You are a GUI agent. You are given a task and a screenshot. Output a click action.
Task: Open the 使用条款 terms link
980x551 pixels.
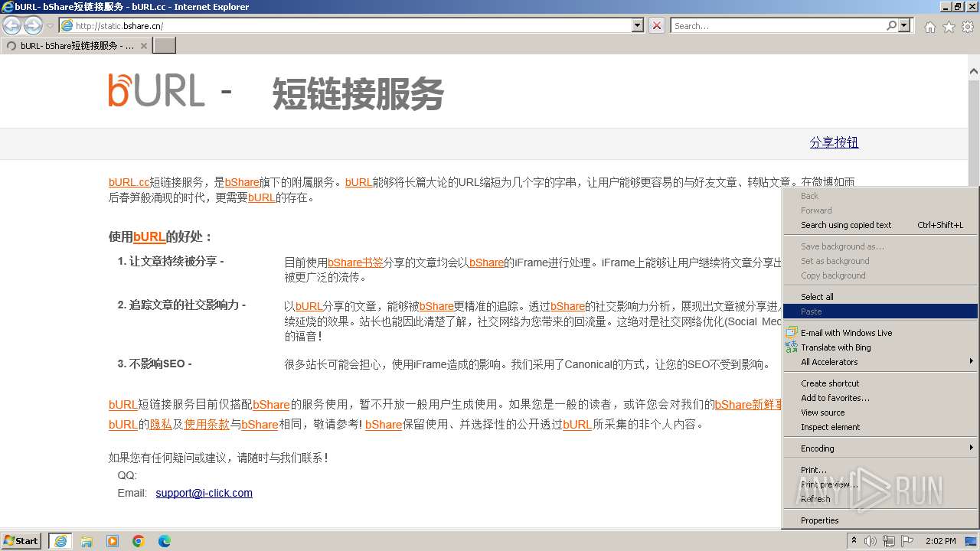[207, 424]
